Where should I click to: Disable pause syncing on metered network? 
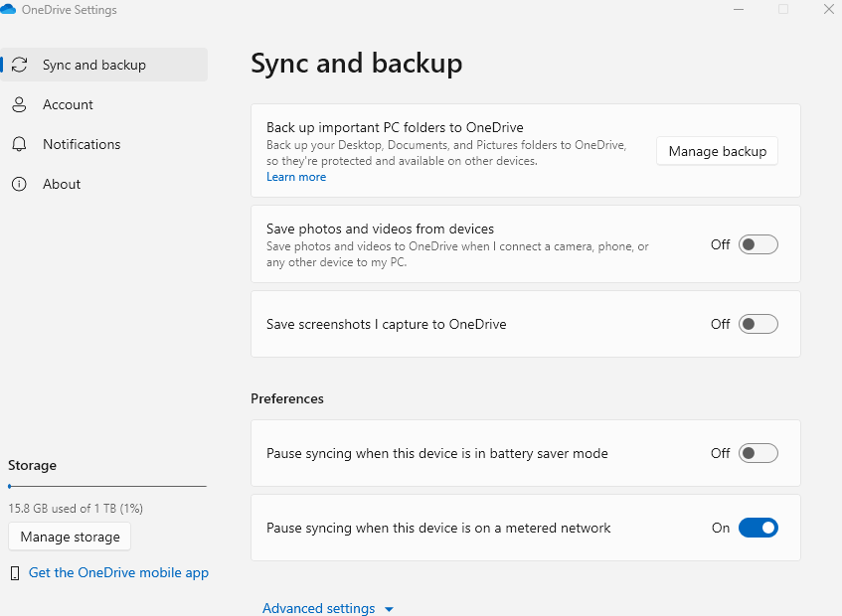758,528
